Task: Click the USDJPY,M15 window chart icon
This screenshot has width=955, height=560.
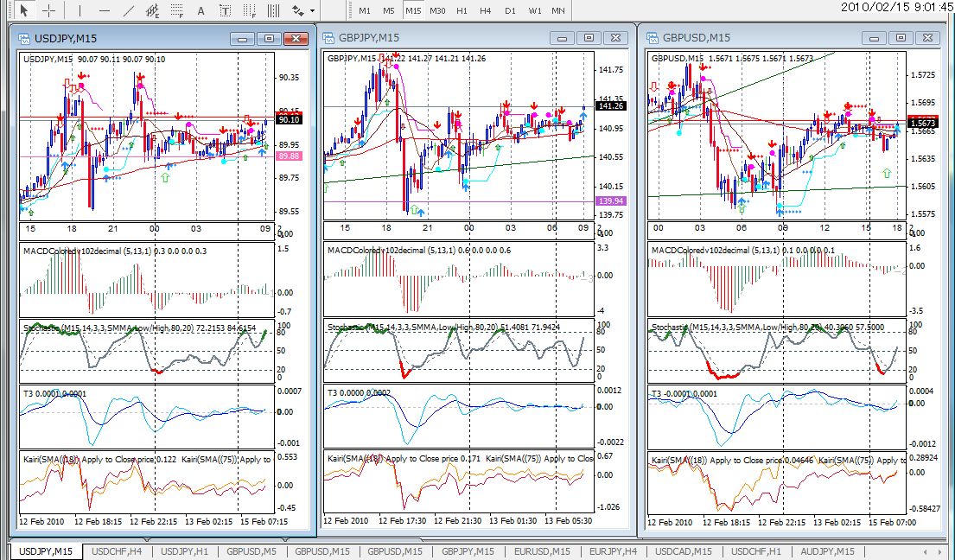Action: coord(24,38)
